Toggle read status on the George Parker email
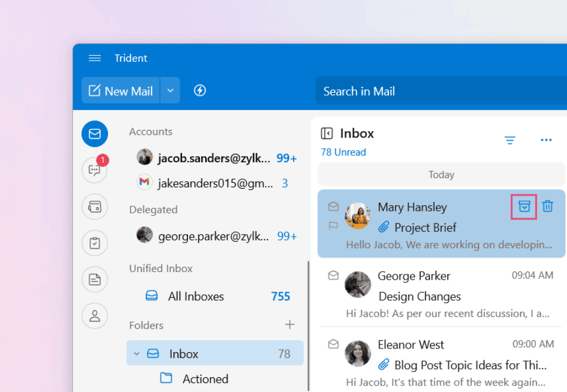This screenshot has width=567, height=392. click(333, 276)
